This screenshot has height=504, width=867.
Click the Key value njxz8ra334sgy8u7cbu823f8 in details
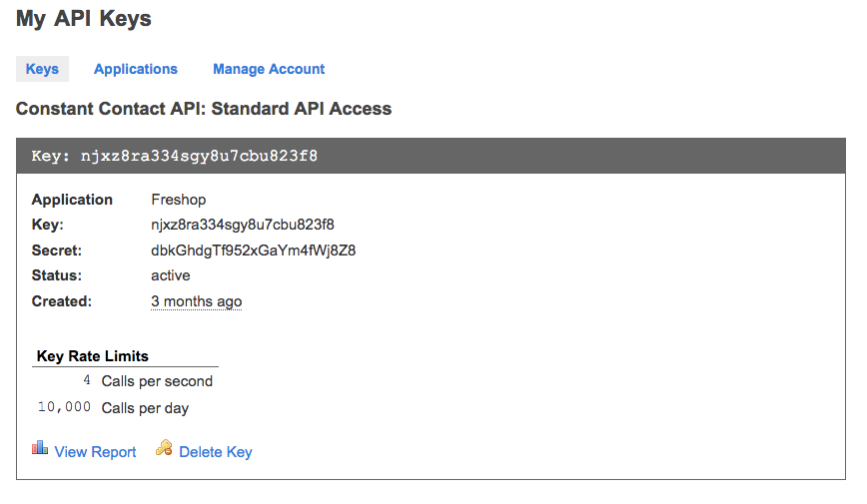[x=243, y=225]
